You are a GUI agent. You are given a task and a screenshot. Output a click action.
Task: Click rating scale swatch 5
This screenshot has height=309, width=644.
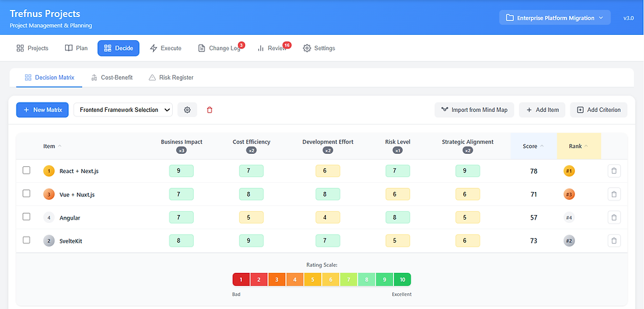pyautogui.click(x=313, y=279)
